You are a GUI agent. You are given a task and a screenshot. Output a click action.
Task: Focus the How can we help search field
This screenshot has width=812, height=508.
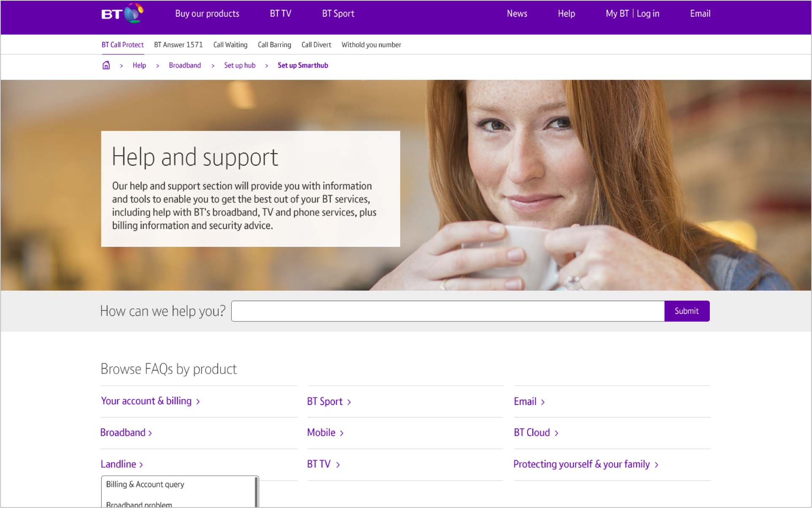[x=447, y=311]
